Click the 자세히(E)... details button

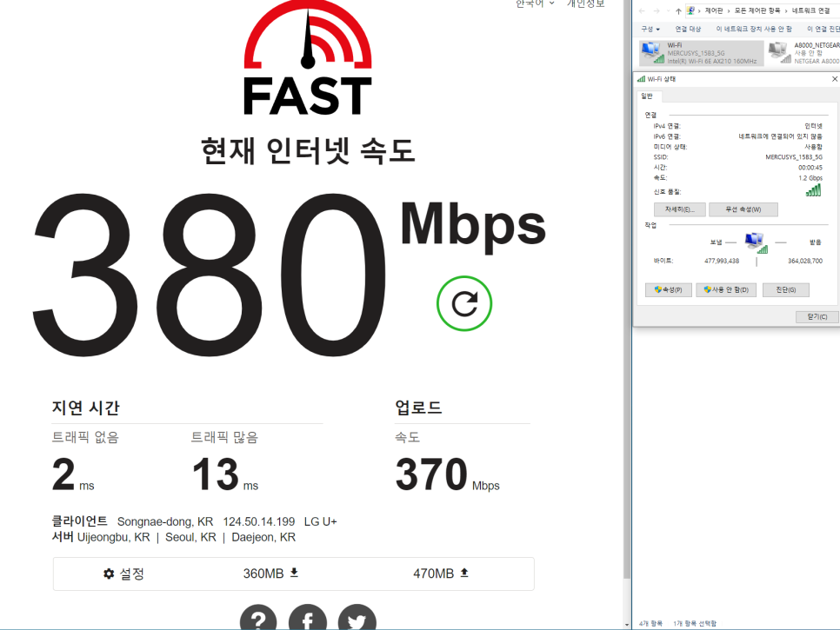pyautogui.click(x=679, y=209)
